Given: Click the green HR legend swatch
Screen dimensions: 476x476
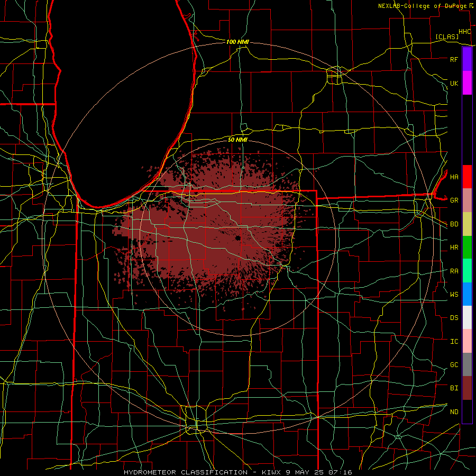Looking at the screenshot, I should [x=467, y=248].
